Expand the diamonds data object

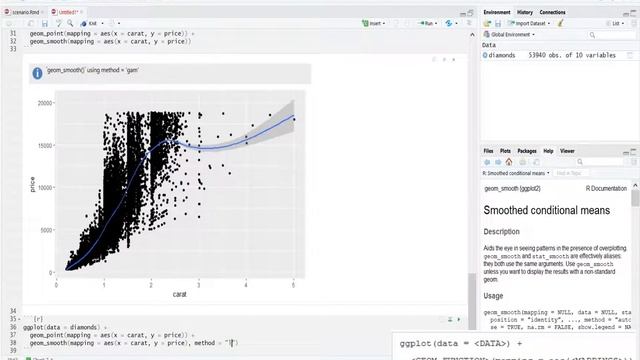click(x=485, y=55)
